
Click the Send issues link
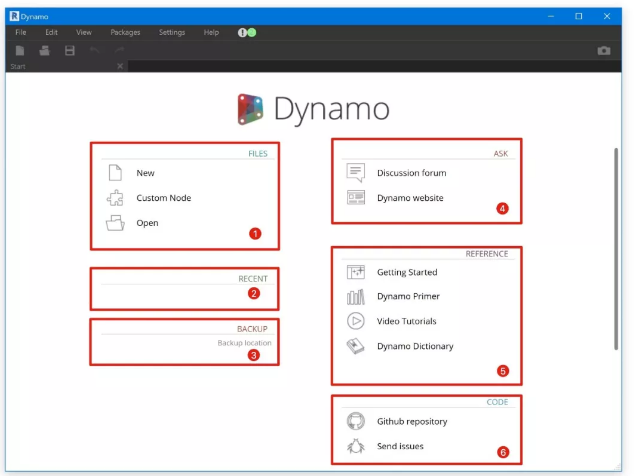(400, 446)
